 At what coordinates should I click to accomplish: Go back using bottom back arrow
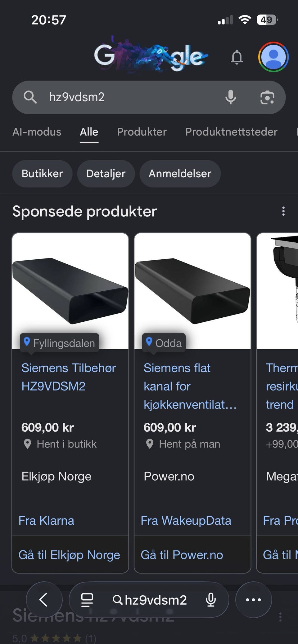point(44,600)
